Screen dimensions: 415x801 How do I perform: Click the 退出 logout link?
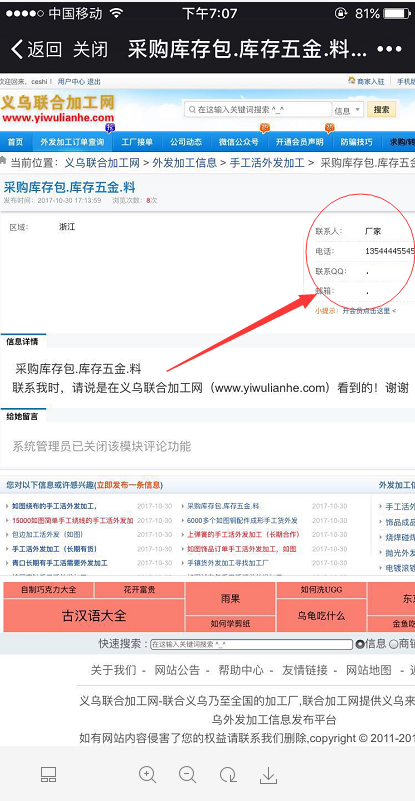[x=94, y=82]
